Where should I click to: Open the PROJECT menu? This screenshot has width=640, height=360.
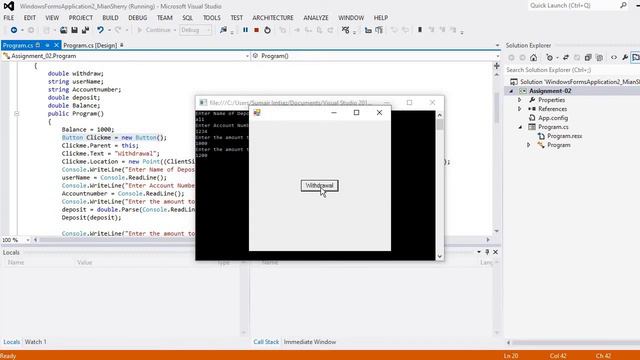pyautogui.click(x=80, y=18)
